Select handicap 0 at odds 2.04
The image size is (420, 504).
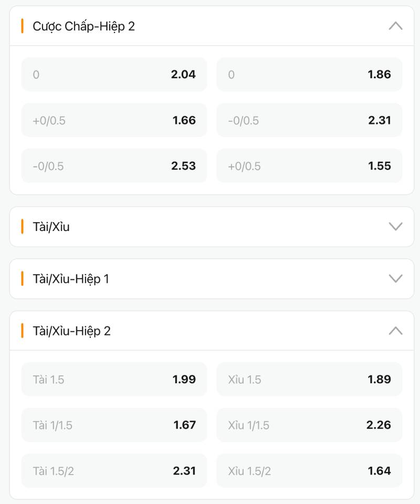(x=114, y=75)
